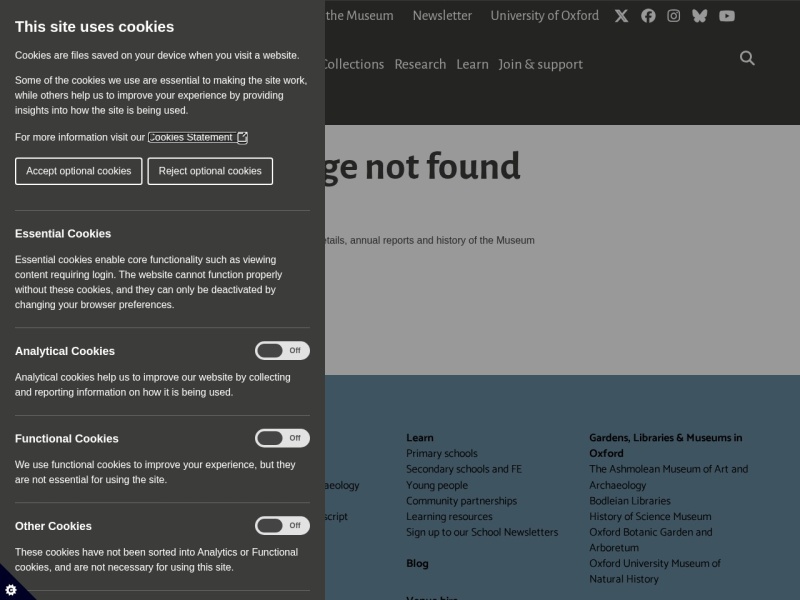Click external link icon beside Cookies Statement

tap(242, 137)
